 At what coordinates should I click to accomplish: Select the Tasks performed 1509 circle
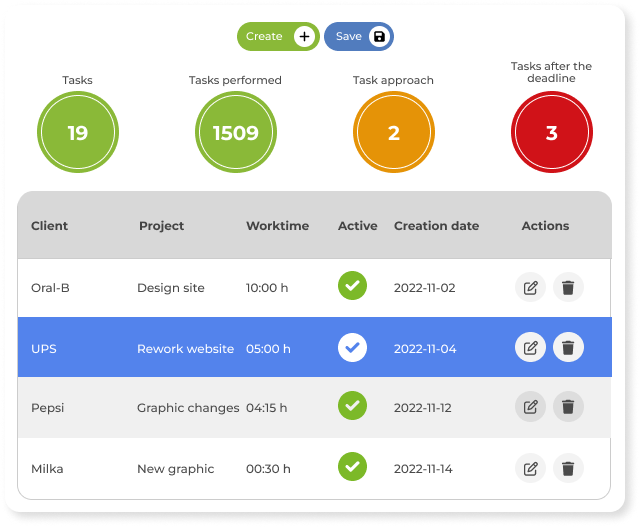coord(236,132)
